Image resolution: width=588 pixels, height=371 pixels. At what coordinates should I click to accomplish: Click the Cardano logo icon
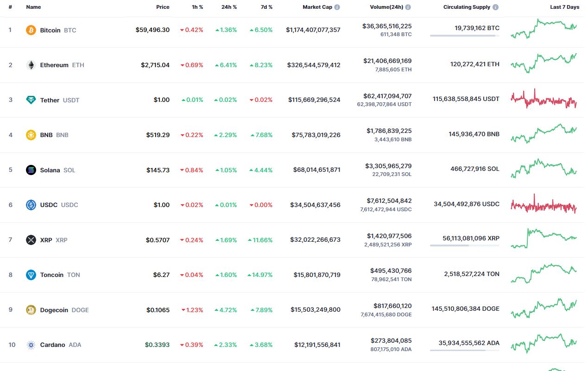(31, 345)
